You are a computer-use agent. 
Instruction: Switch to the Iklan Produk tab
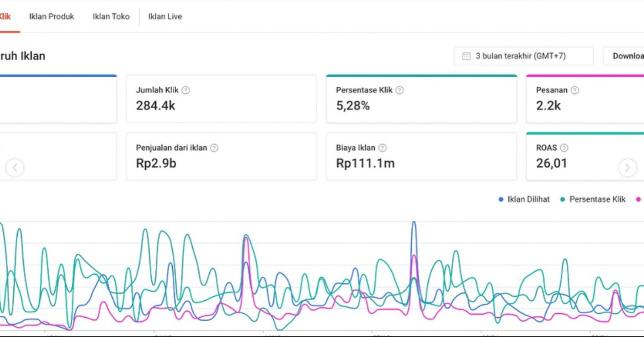[x=52, y=16]
